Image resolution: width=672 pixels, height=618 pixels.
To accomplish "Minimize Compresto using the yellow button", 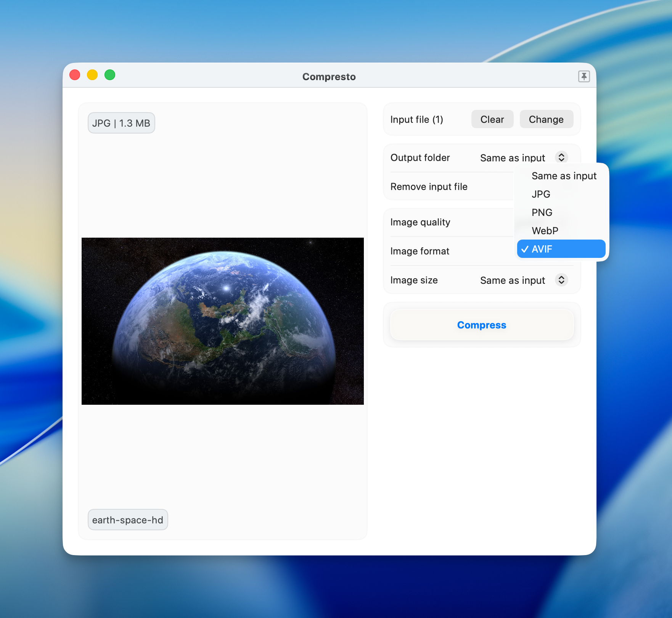I will 92,75.
